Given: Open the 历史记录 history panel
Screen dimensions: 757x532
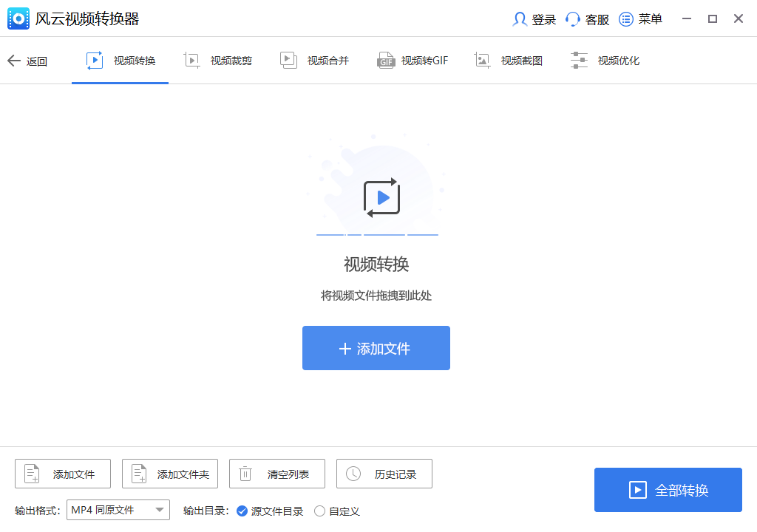Looking at the screenshot, I should coord(384,474).
